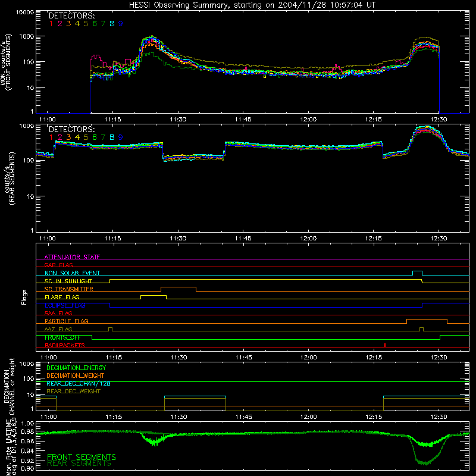Click 12:00 time label under front segments plot

[308, 120]
